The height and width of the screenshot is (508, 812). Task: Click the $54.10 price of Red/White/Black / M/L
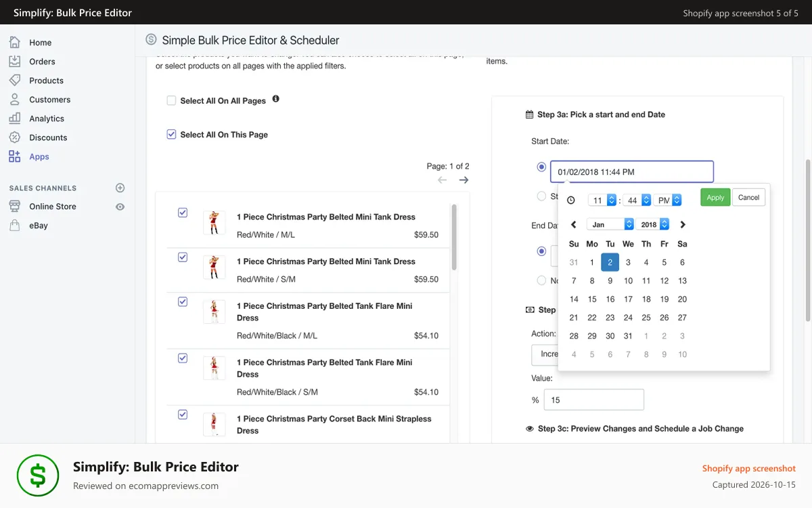pyautogui.click(x=426, y=335)
